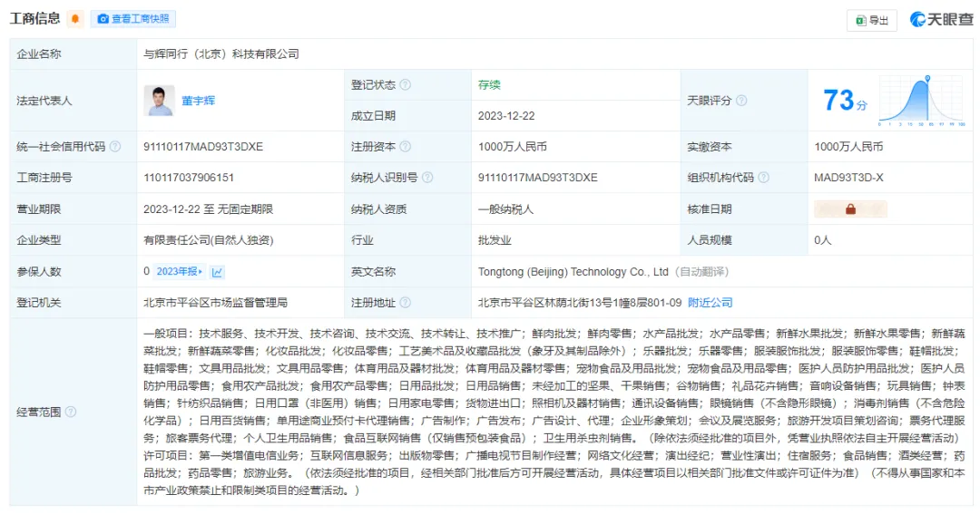Open the 董宇辉 legal representative link
The height and width of the screenshot is (514, 980).
pos(198,101)
